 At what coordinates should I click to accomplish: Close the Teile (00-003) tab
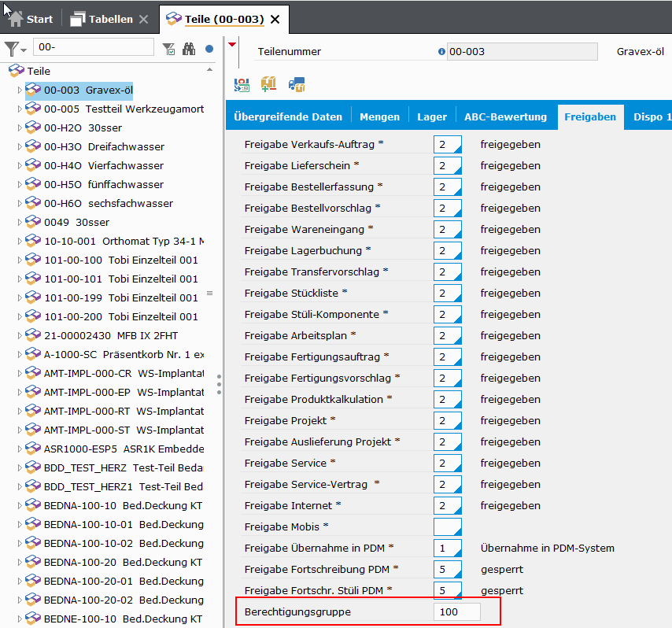[x=275, y=20]
